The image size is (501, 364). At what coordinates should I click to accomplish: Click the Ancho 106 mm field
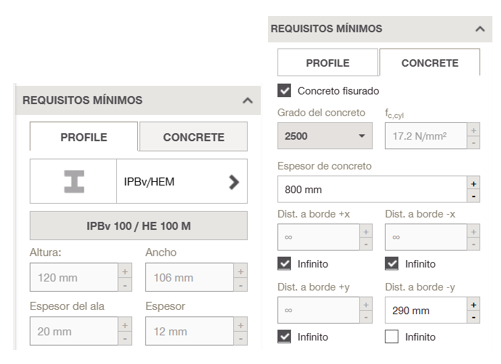click(x=189, y=277)
